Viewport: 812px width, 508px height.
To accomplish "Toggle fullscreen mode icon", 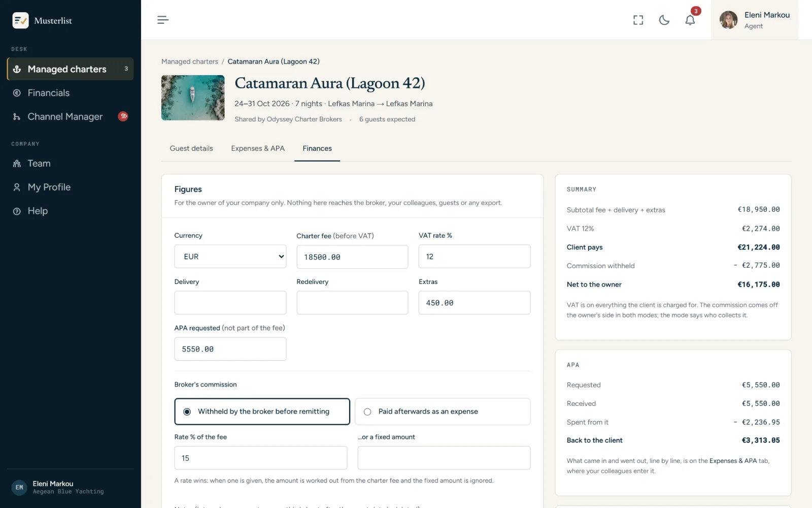I will [x=638, y=20].
